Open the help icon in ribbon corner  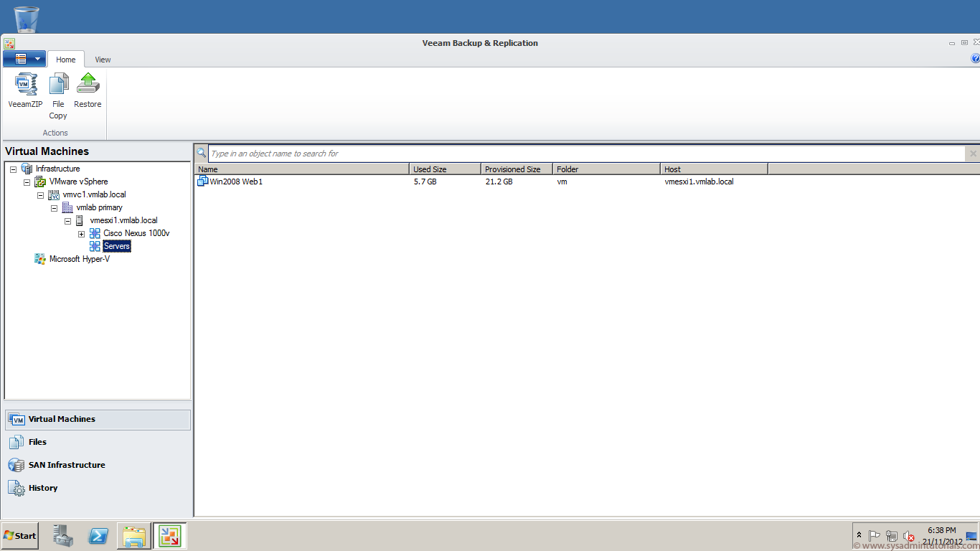point(975,59)
